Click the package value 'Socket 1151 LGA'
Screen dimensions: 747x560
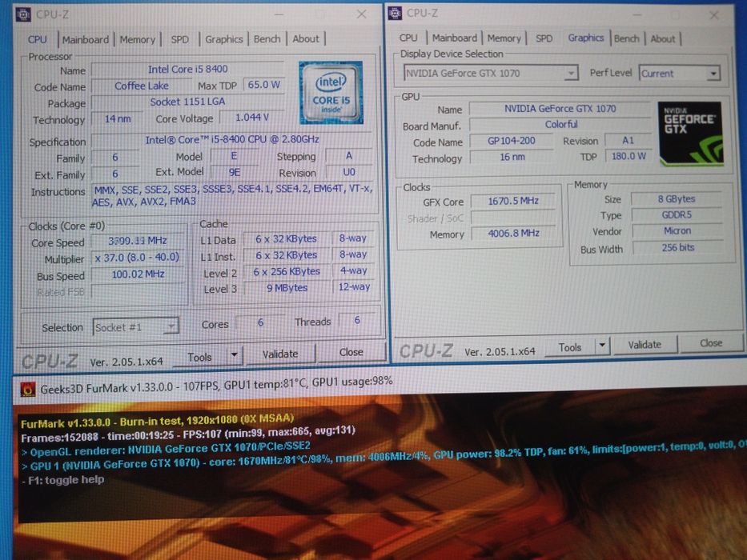(187, 102)
